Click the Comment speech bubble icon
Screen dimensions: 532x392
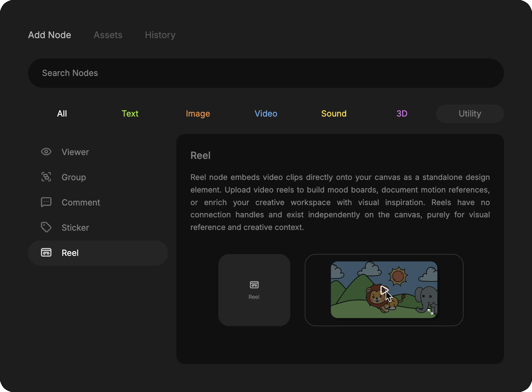click(x=46, y=202)
